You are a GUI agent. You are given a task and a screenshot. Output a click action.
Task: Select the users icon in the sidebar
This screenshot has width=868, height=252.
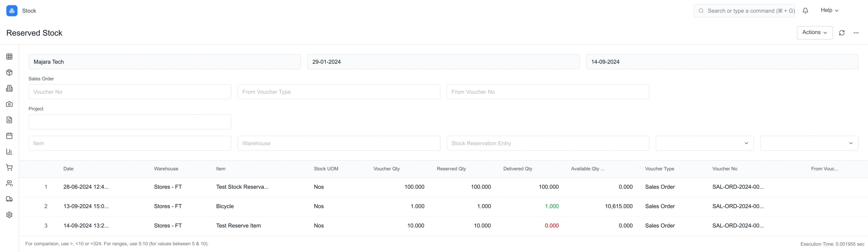[9, 183]
